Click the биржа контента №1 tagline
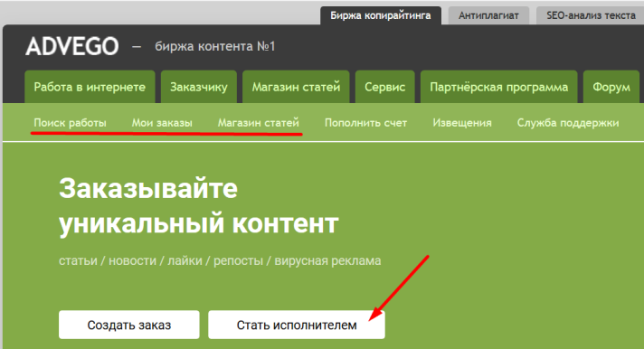 pos(214,46)
